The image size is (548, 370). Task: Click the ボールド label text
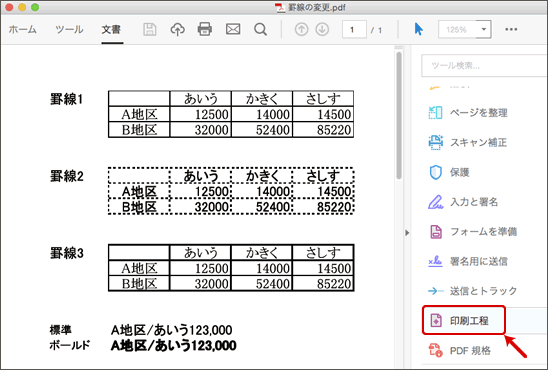pos(70,345)
